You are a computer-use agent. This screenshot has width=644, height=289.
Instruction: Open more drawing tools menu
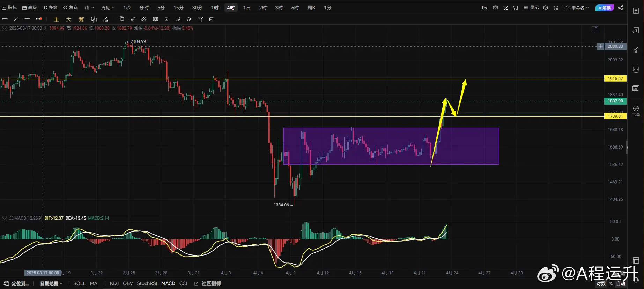click(39, 19)
